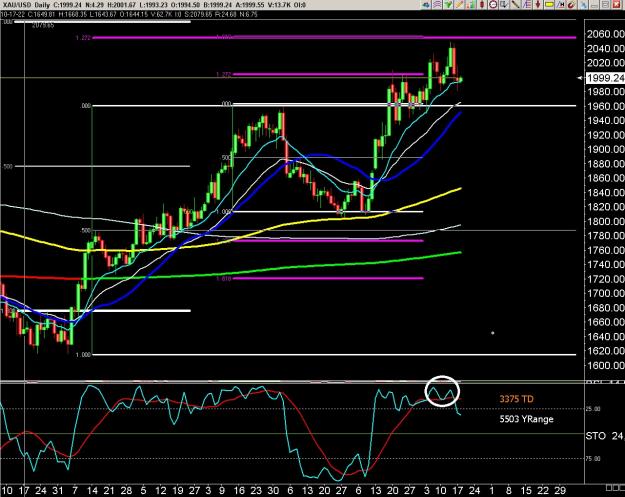Click the stochastic 75.00 level label

pyautogui.click(x=593, y=459)
